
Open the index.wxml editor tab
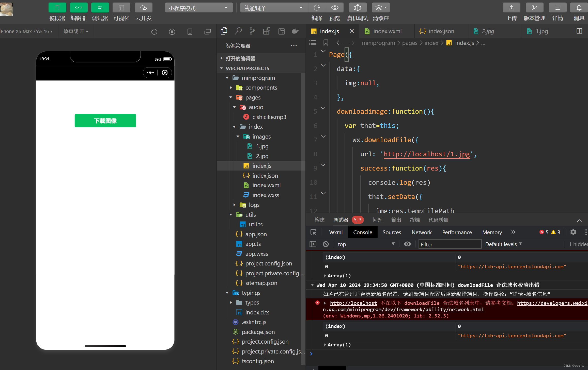point(387,31)
